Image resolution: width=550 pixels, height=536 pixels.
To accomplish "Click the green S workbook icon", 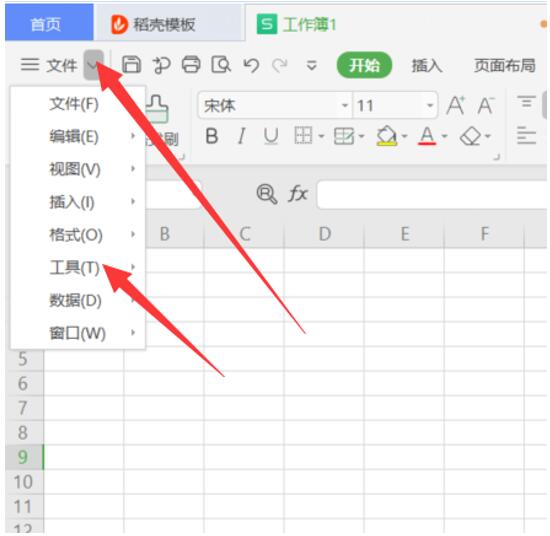I will 267,24.
